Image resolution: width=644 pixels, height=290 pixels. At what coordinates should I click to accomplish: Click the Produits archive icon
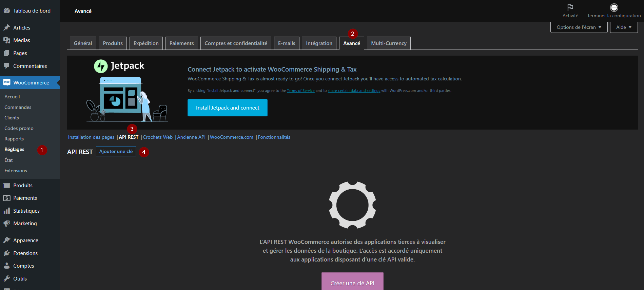[7, 185]
